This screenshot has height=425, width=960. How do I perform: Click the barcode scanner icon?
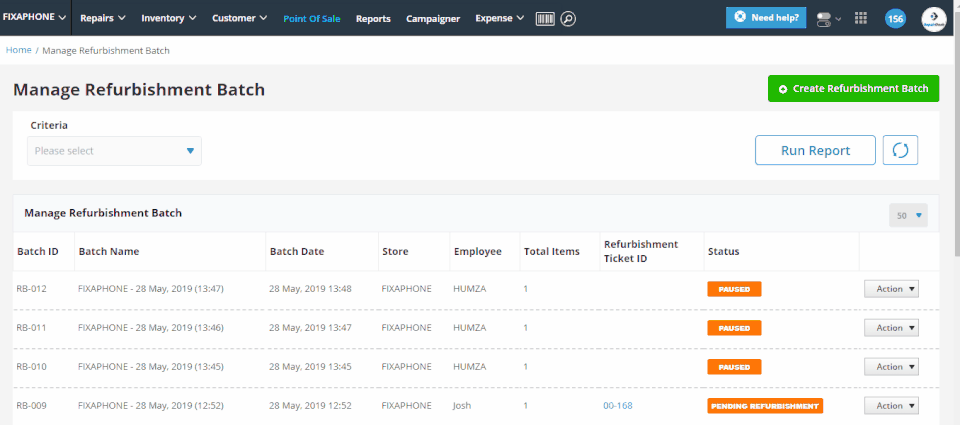coord(545,18)
